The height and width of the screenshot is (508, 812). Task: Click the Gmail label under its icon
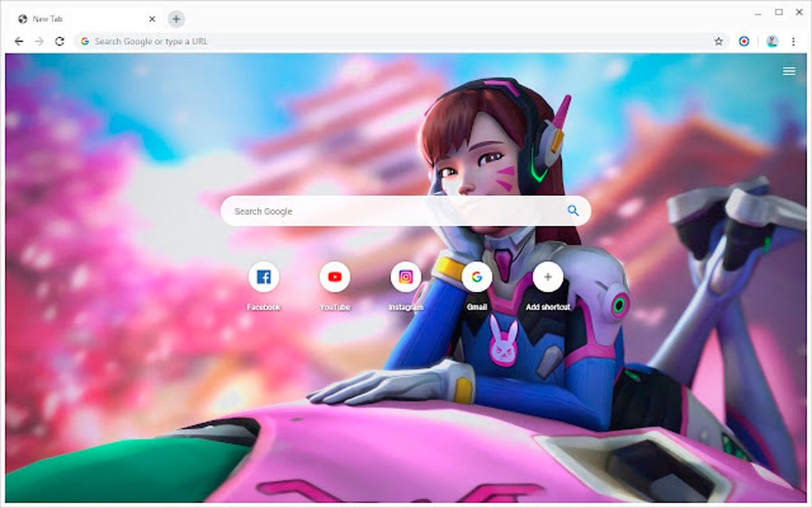click(477, 306)
